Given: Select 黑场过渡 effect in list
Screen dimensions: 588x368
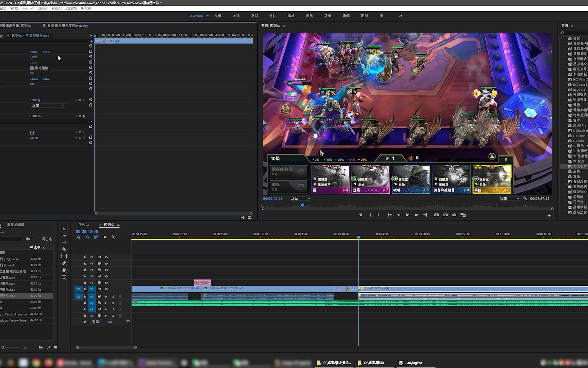Looking at the screenshot, I should click(579, 212).
